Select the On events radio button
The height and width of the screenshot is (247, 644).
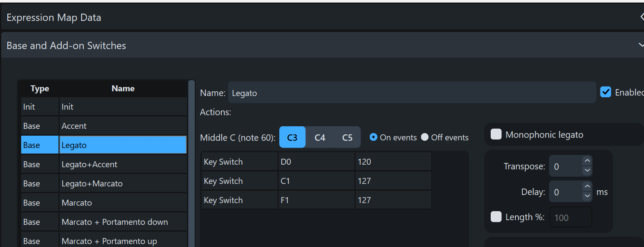[374, 137]
